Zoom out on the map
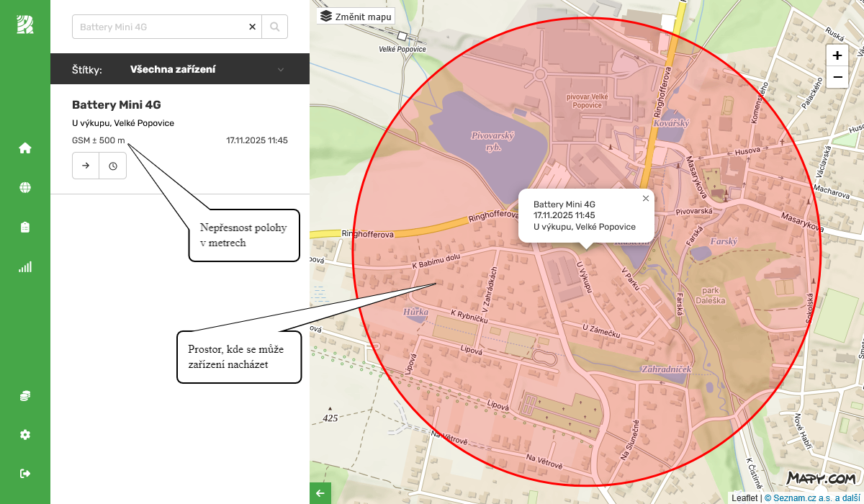This screenshot has width=864, height=504. coord(837,76)
